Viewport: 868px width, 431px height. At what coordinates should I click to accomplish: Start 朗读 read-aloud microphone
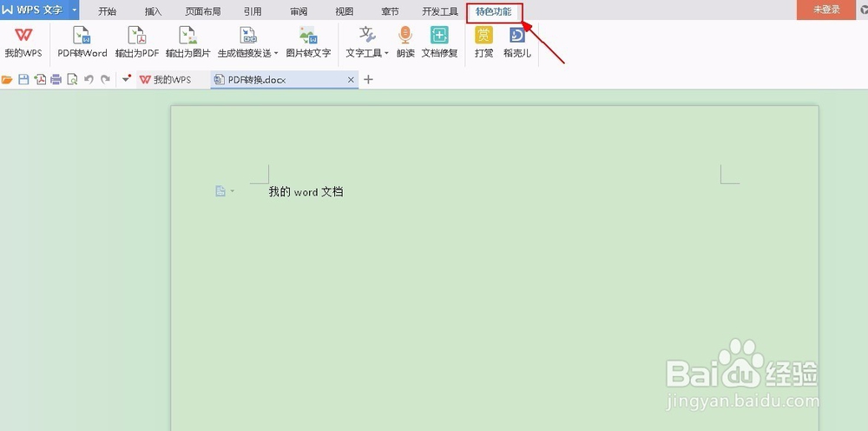[x=405, y=42]
